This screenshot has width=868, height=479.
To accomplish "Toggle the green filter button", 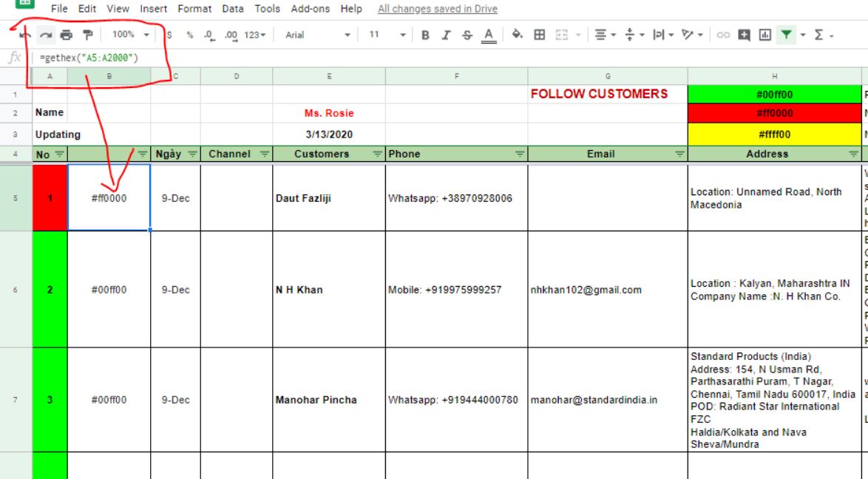I will 785,35.
